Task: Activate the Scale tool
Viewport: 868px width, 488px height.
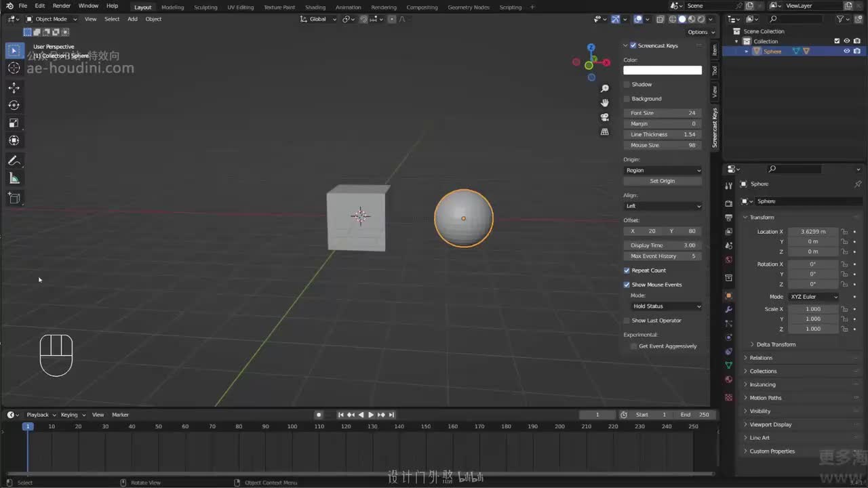Action: pyautogui.click(x=14, y=123)
